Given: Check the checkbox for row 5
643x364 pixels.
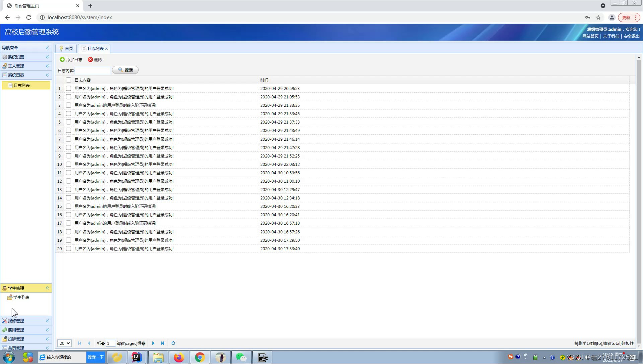Looking at the screenshot, I should (x=68, y=122).
